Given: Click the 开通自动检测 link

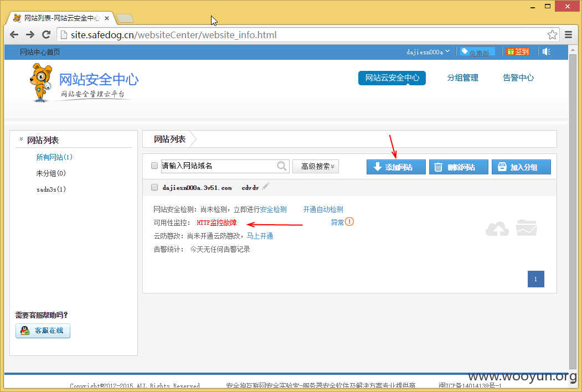Looking at the screenshot, I should tap(323, 210).
